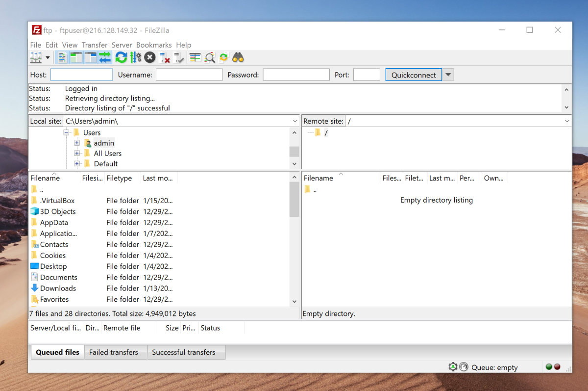Cancel current operation with the X icon
Viewport: 588px width, 391px height.
point(150,58)
